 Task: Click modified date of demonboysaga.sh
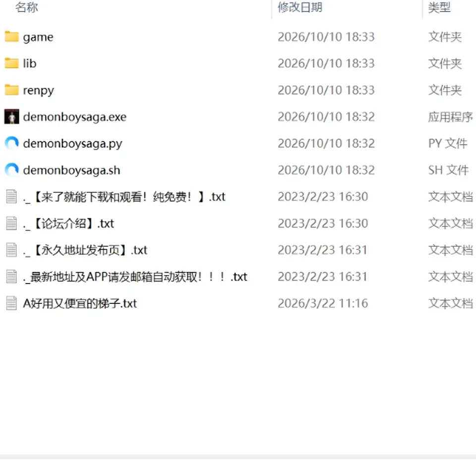coord(326,170)
